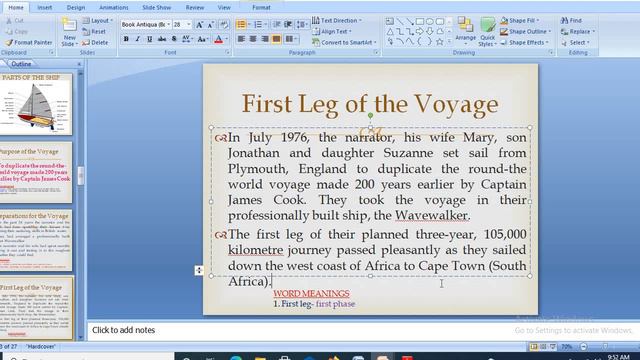Click the Decrease List Level icon
The image size is (640, 360).
[x=277, y=25]
